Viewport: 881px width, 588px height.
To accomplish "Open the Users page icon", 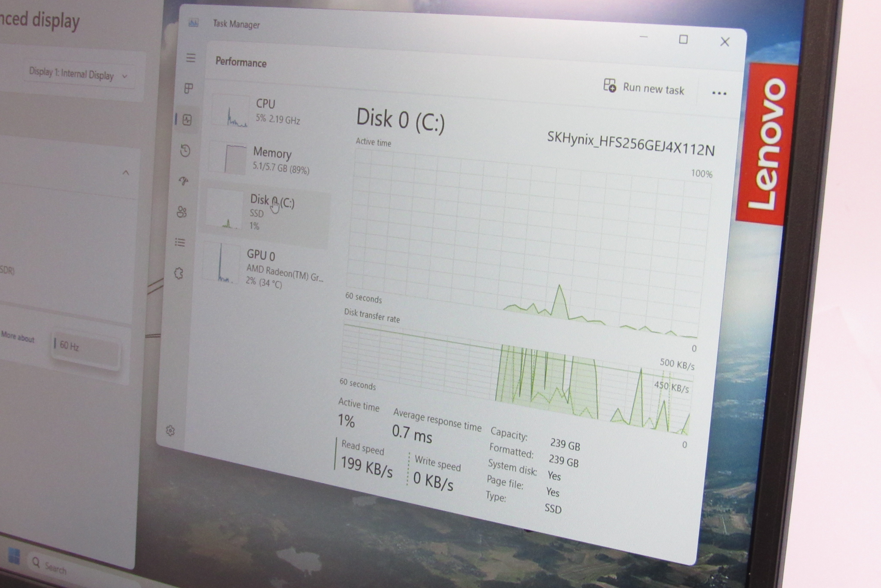I will (x=182, y=212).
